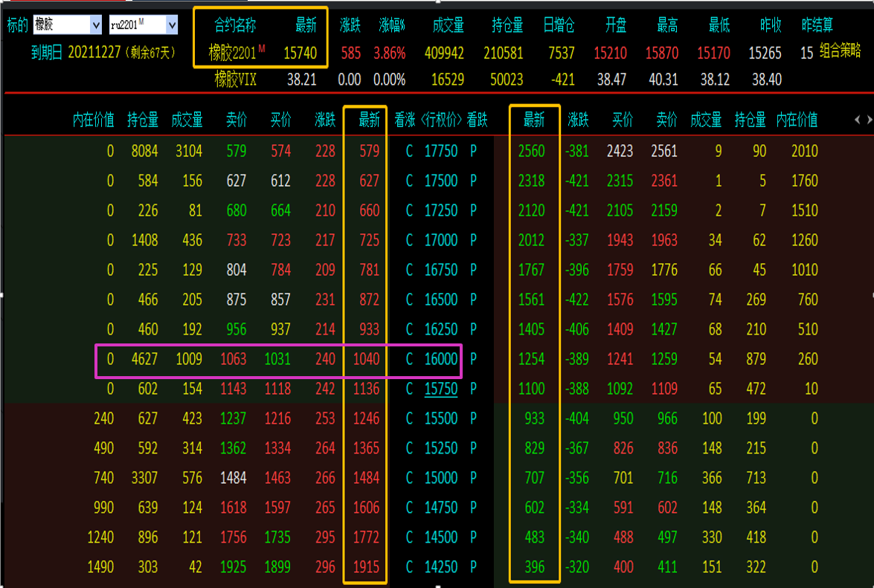Click the 橡胶VIX row label
Screen dimensions: 874x588
click(236, 80)
